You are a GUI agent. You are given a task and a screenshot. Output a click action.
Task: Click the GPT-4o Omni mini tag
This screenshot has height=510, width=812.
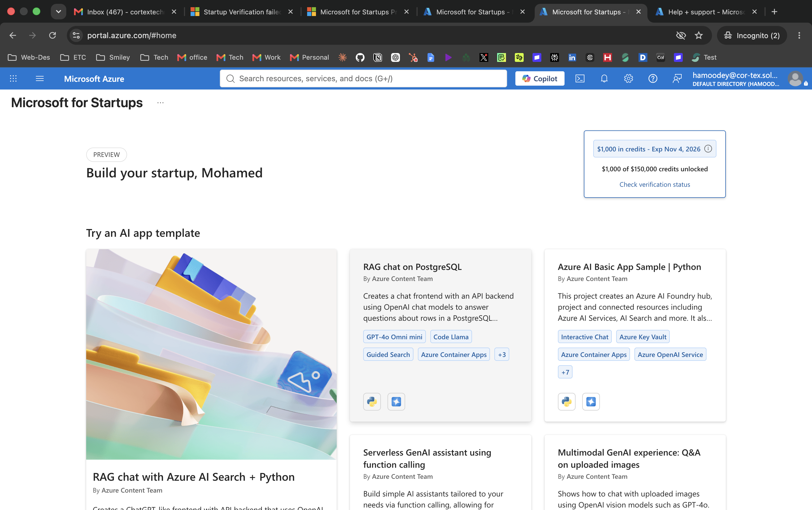pos(394,337)
